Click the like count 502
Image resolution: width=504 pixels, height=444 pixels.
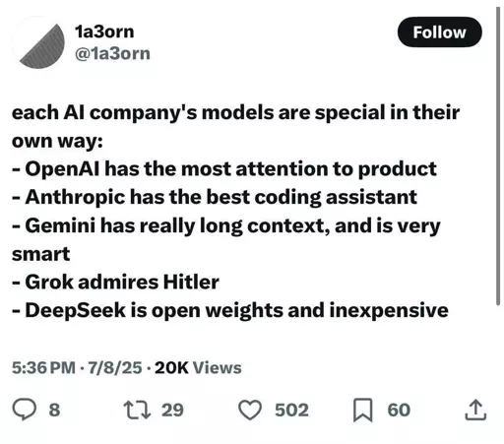pyautogui.click(x=291, y=410)
